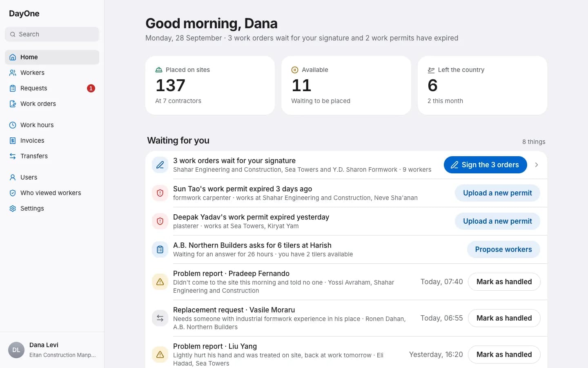Click Propose workers for A.B. Northern Builders
The height and width of the screenshot is (368, 588).
[503, 249]
